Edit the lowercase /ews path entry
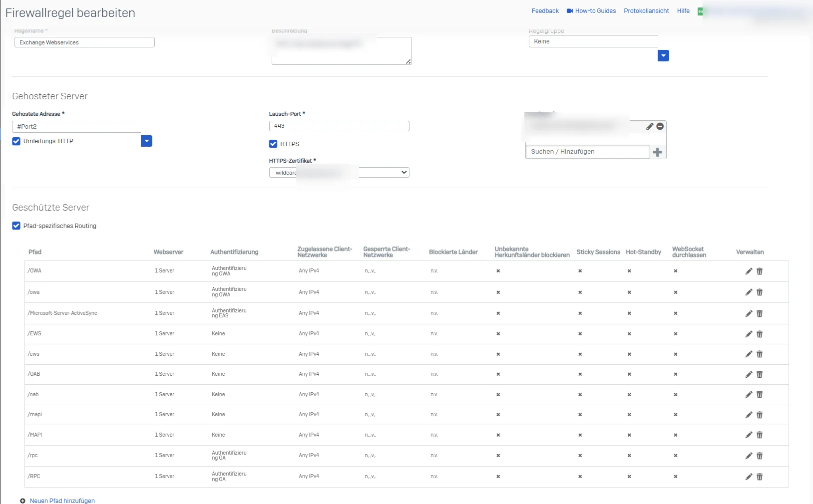813x504 pixels. [749, 354]
